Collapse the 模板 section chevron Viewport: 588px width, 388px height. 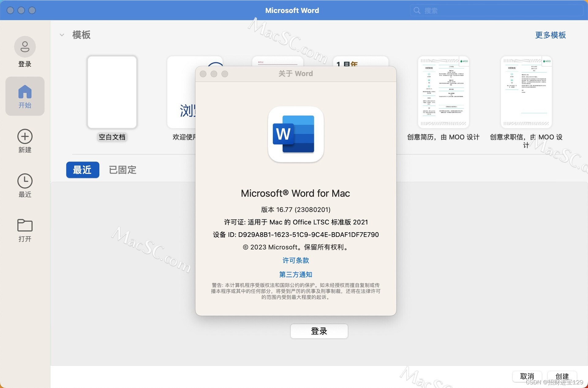[x=62, y=35]
